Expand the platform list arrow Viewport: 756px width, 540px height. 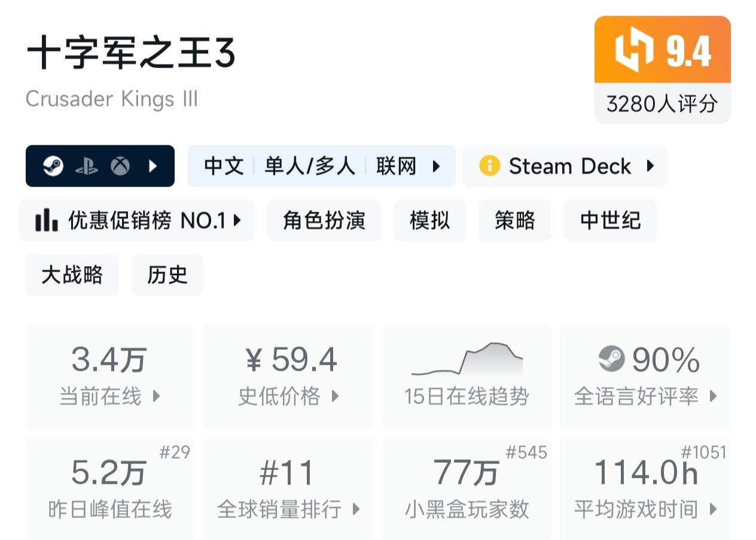[x=153, y=166]
